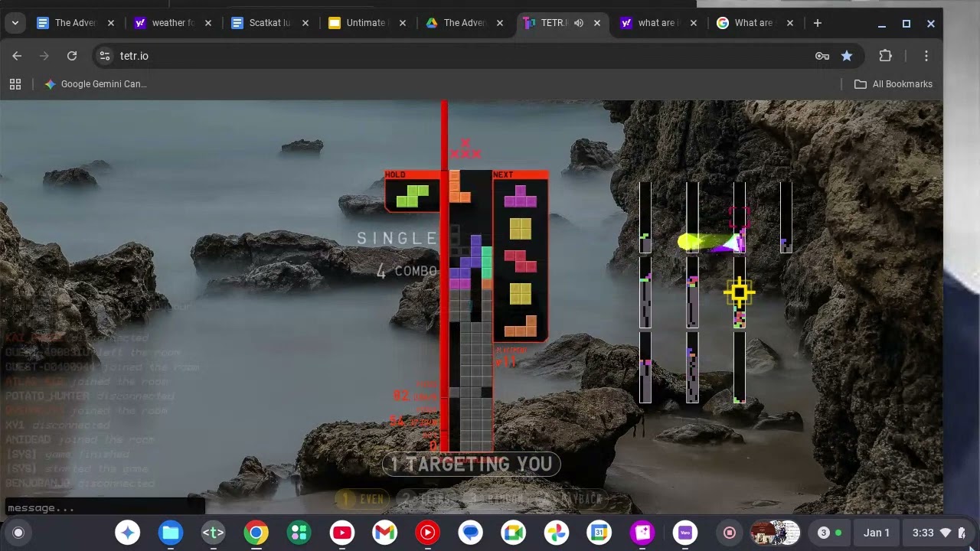This screenshot has height=551, width=980.
Task: Close the 'Scatkat lu' tab
Action: click(305, 23)
